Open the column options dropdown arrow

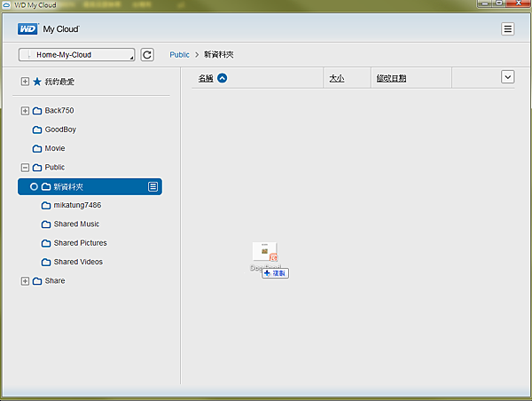click(507, 76)
